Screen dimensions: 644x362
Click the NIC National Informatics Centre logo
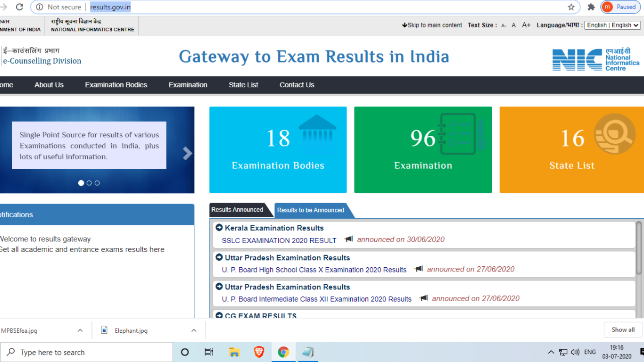(x=596, y=60)
